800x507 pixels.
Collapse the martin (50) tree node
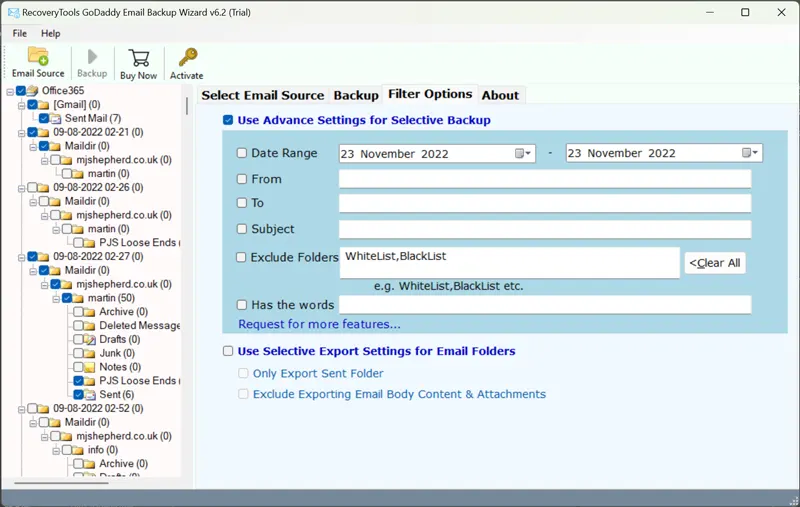54,298
